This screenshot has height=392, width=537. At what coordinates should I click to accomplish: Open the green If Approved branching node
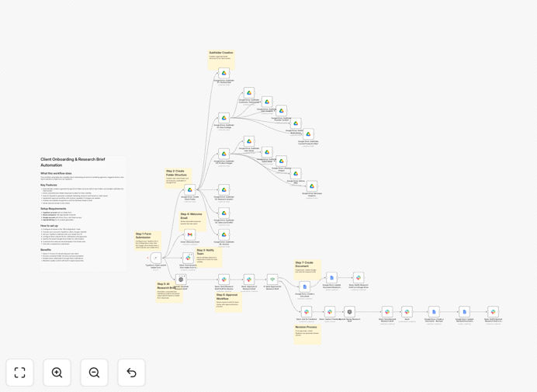click(x=272, y=279)
